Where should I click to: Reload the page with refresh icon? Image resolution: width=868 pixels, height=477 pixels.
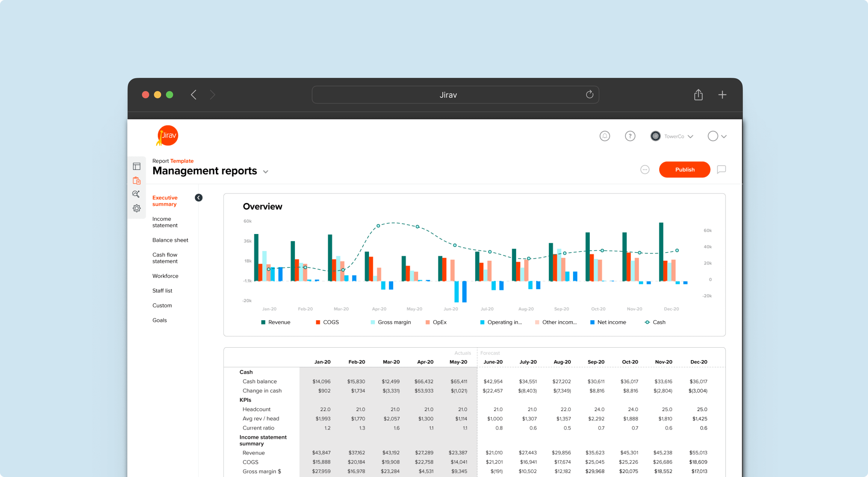pos(589,95)
